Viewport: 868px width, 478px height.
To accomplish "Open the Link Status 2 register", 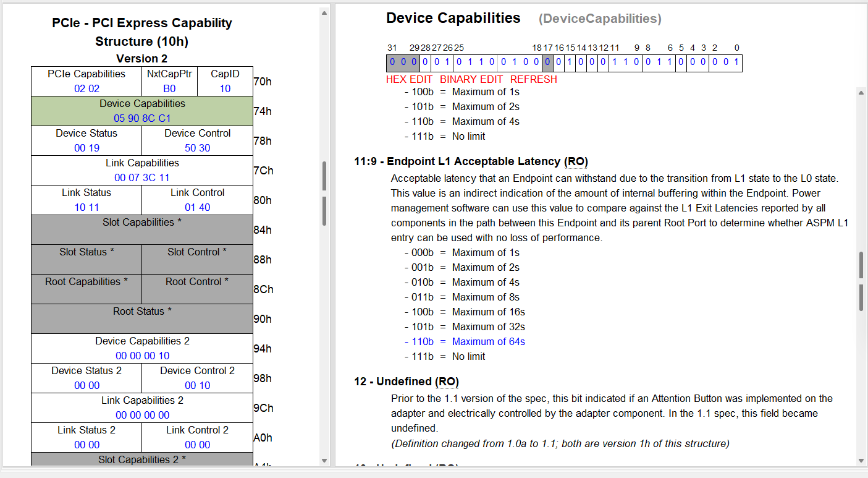I will point(86,437).
